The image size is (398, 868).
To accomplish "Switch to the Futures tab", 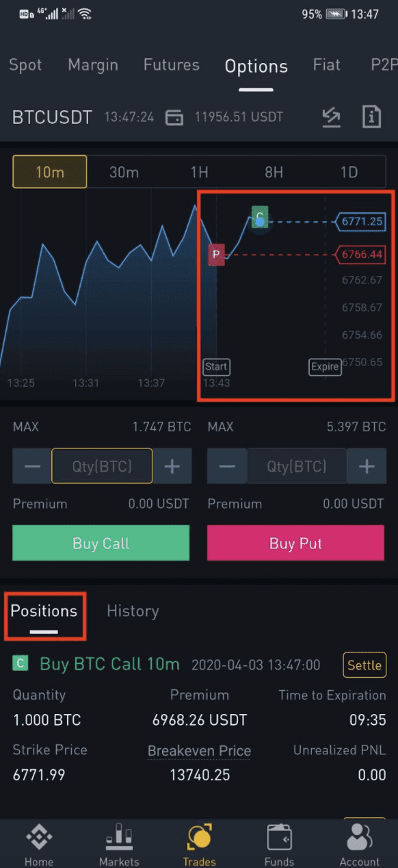I will click(172, 65).
